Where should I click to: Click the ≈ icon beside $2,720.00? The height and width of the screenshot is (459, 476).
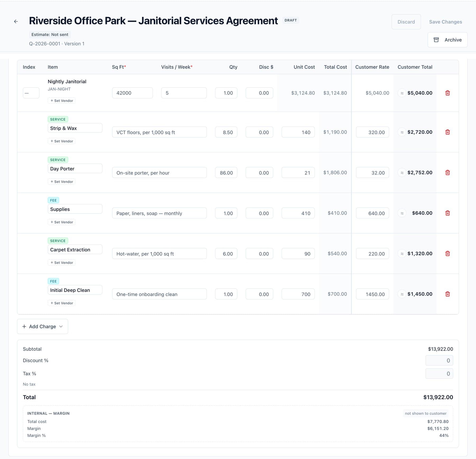coord(402,132)
